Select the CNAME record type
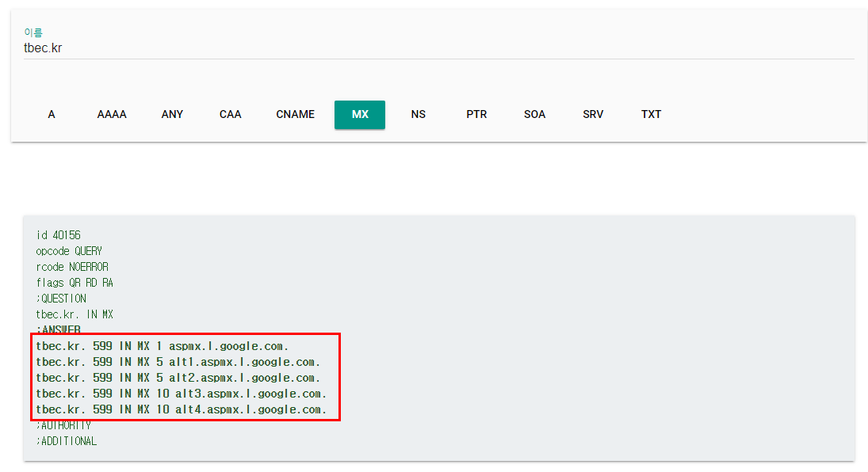 (295, 115)
